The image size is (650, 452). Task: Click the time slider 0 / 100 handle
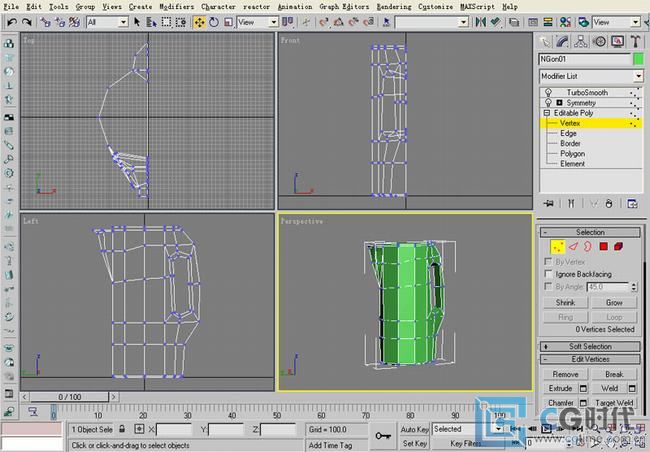coord(69,397)
